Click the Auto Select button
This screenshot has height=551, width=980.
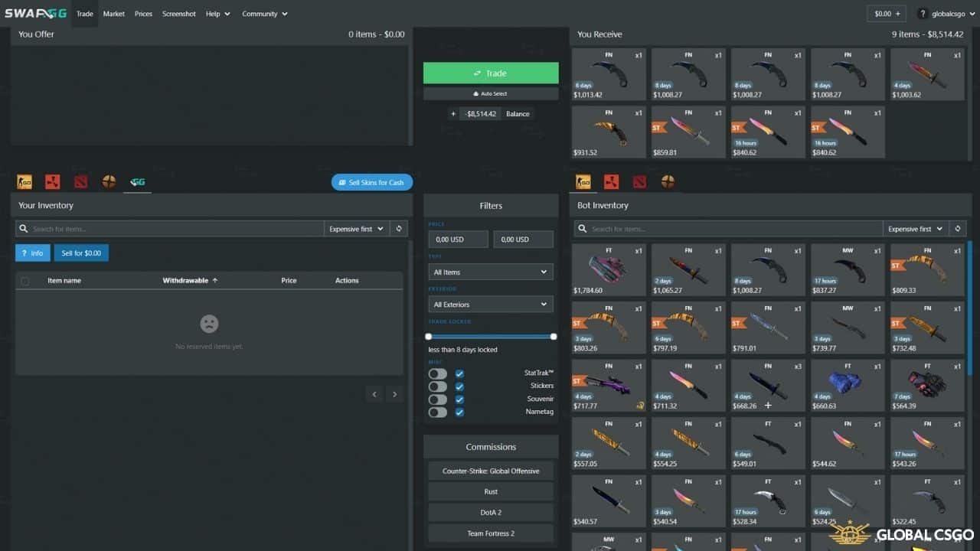coord(491,93)
